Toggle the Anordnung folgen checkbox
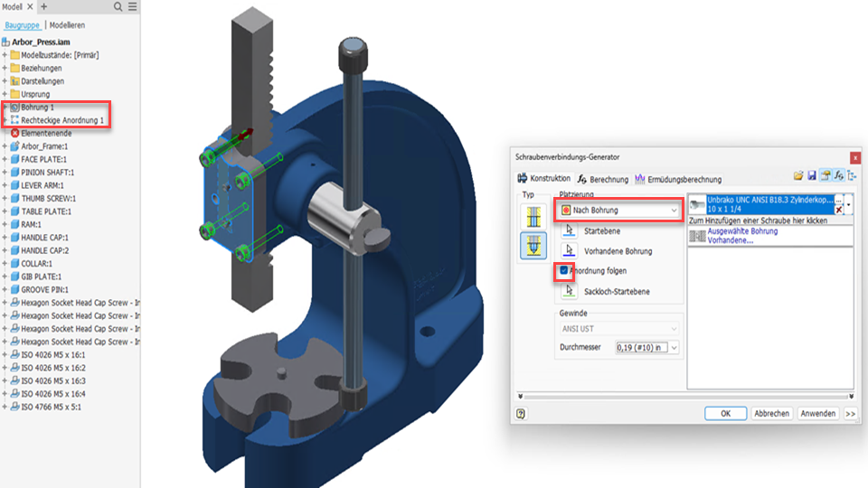The width and height of the screenshot is (868, 488). 563,270
